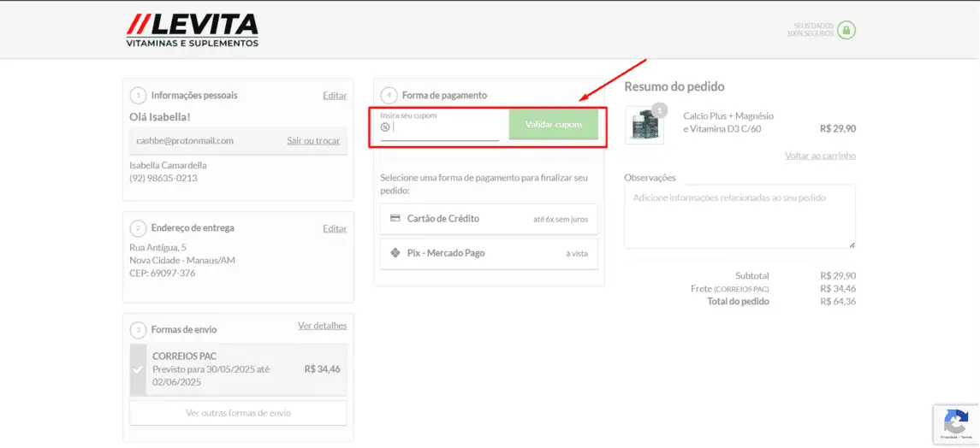Select Cartão de Crédito payment option

(x=489, y=219)
